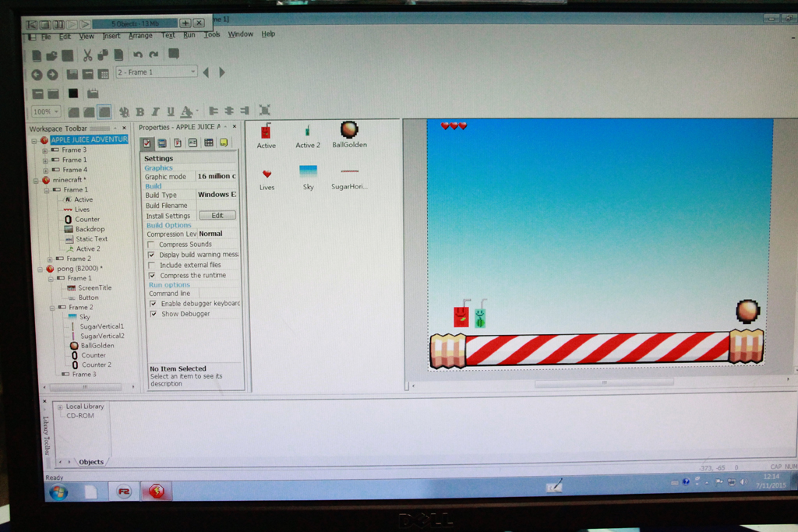Toggle underline text formatting
The width and height of the screenshot is (798, 532).
[x=171, y=111]
